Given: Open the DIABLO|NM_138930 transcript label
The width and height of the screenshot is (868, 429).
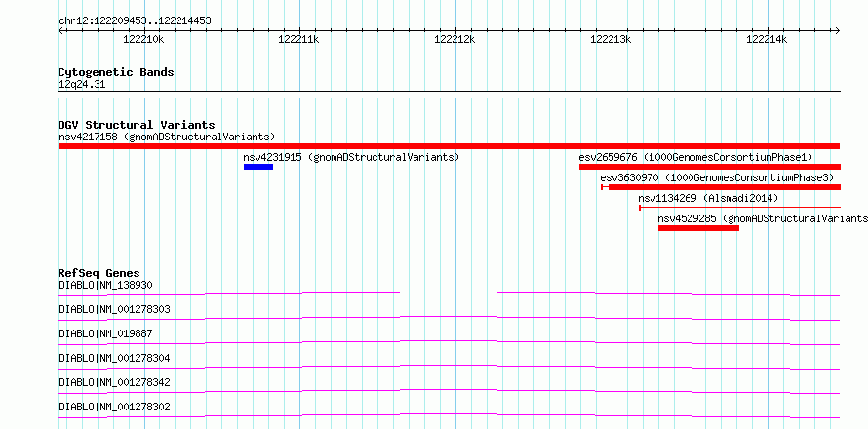Looking at the screenshot, I should pos(105,285).
